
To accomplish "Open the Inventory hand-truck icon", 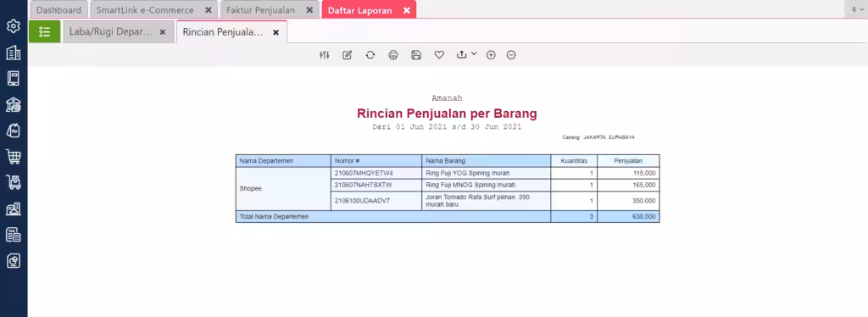I will tap(14, 182).
